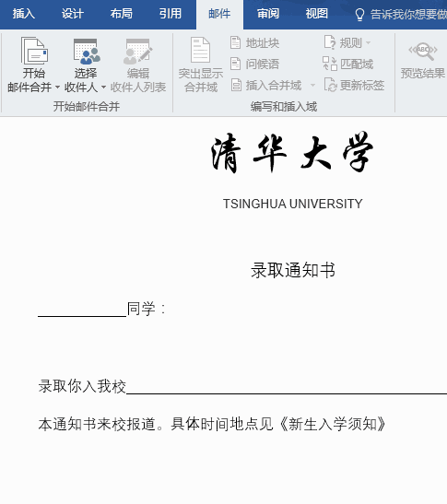The height and width of the screenshot is (504, 447).
Task: Select the 邮件 ribbon tab
Action: click(219, 15)
